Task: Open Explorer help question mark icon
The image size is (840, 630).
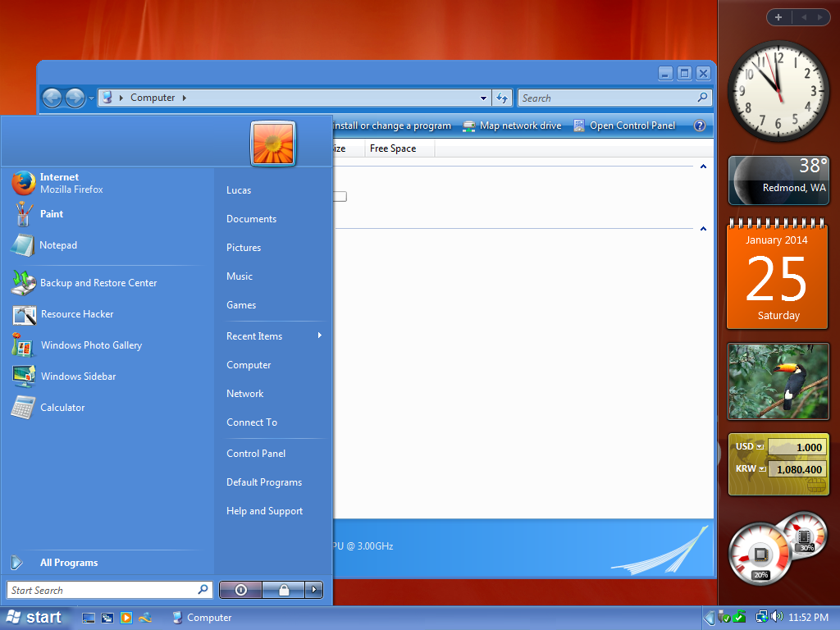Action: pos(700,126)
